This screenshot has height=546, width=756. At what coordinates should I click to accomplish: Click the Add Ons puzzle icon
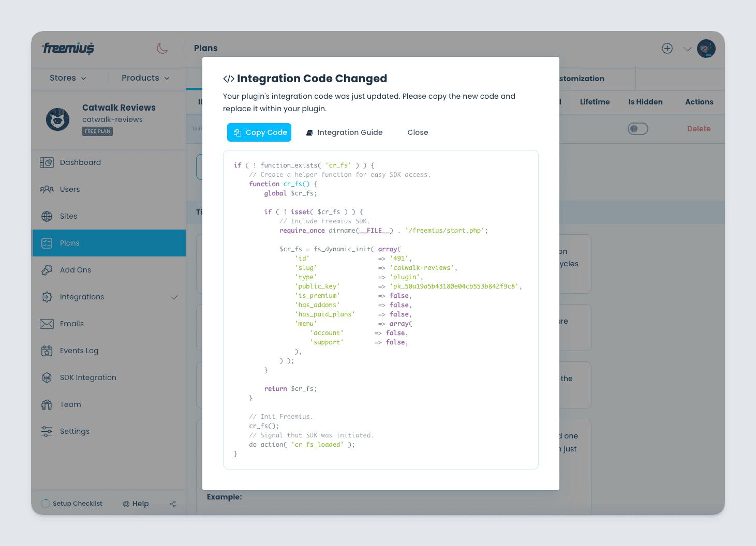coord(47,270)
